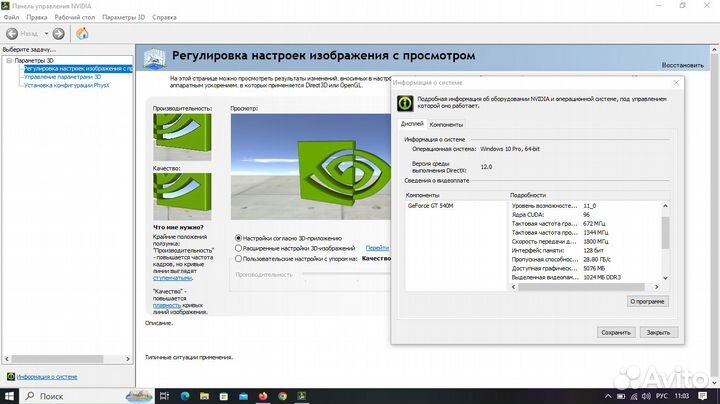Click the О программе button
Screen dimensions: 720x404
(x=647, y=301)
